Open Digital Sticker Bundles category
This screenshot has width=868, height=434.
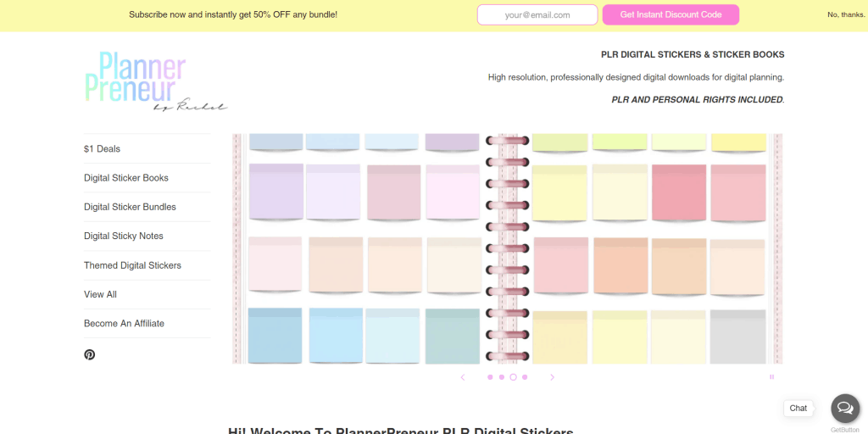[x=130, y=207]
